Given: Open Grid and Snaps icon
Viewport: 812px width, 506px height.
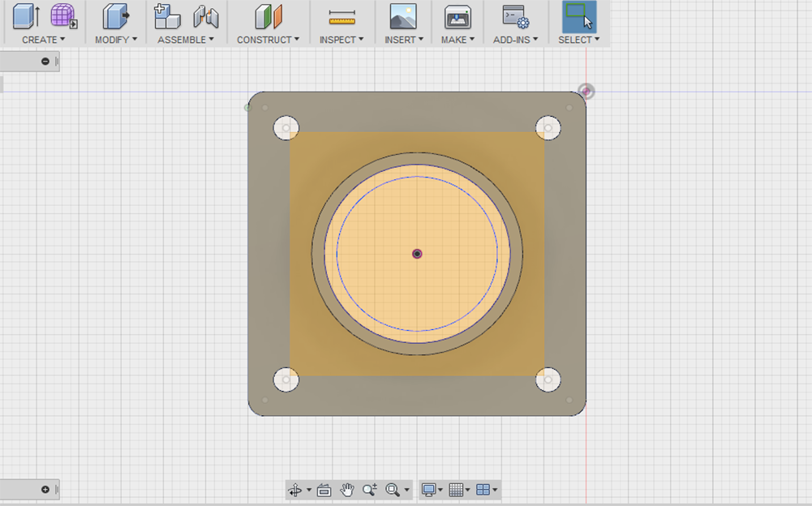Looking at the screenshot, I should click(x=456, y=490).
